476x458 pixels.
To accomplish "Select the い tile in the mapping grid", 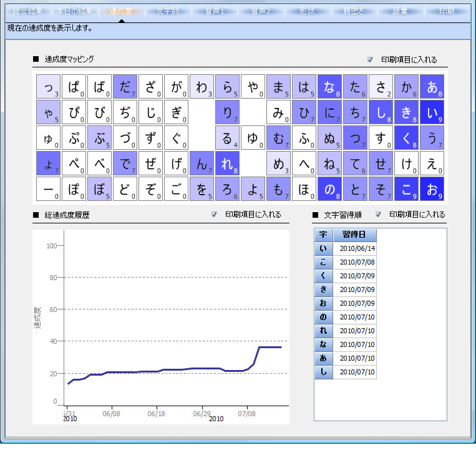I will [x=432, y=112].
